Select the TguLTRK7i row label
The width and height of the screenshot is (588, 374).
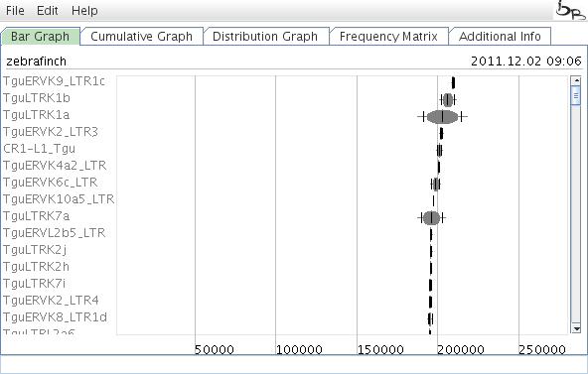[x=34, y=284]
